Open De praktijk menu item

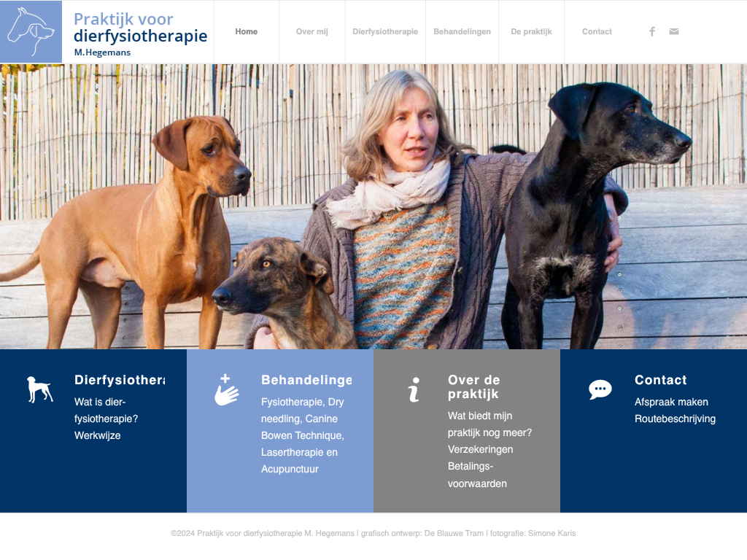[x=531, y=31]
